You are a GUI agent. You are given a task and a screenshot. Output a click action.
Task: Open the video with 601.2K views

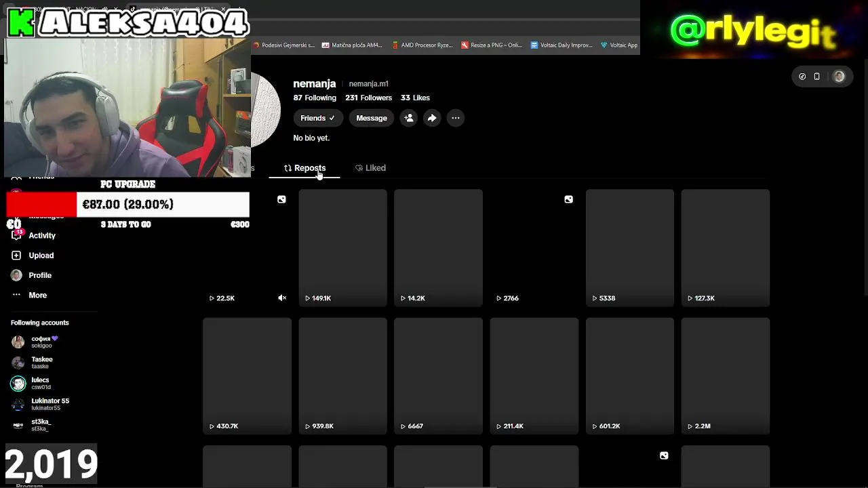(630, 375)
